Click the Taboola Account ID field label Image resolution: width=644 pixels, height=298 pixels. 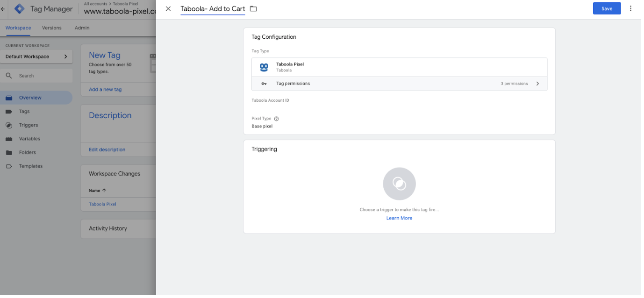pos(270,100)
